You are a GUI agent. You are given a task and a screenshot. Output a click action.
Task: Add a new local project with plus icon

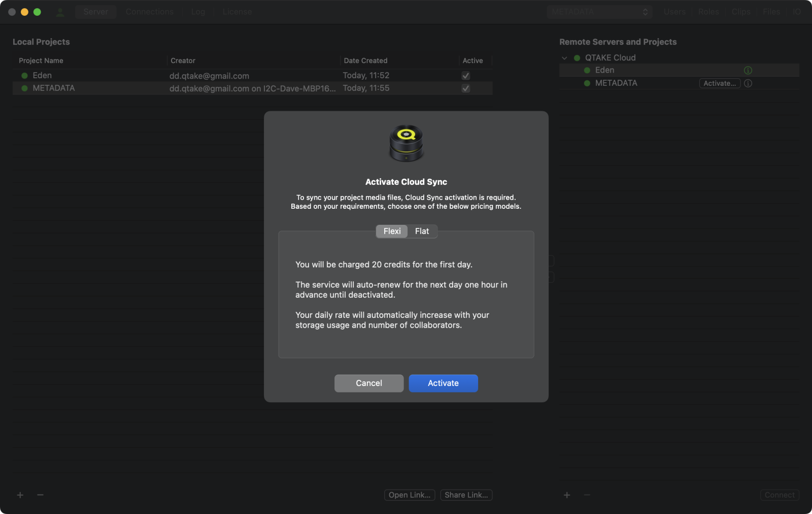click(20, 495)
